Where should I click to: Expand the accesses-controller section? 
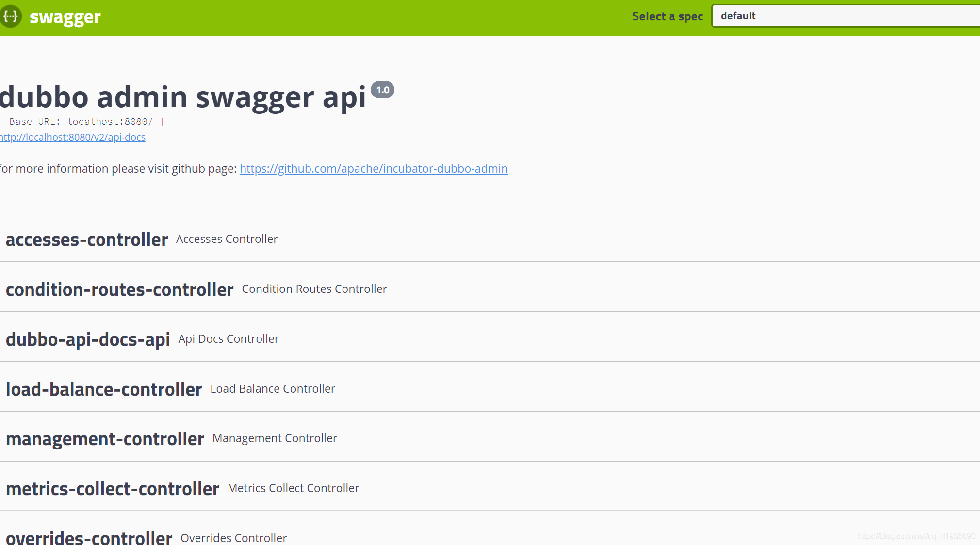[x=87, y=240]
